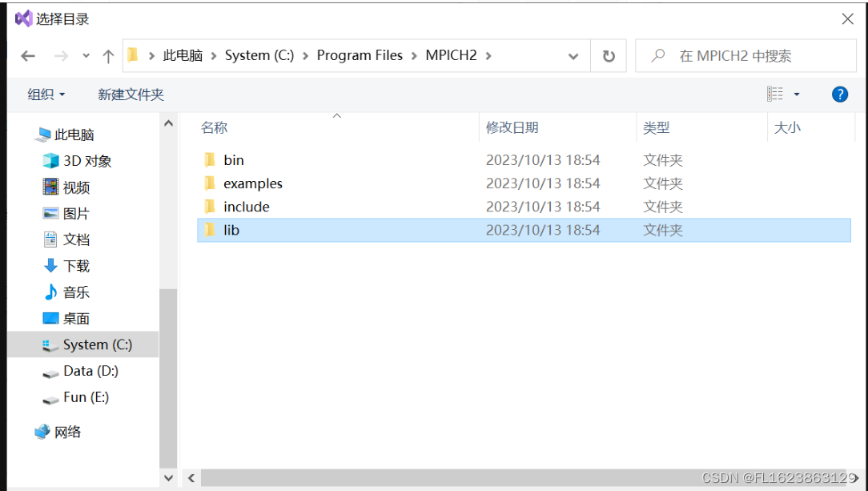
Task: Click the folder icon in the address bar
Action: tap(133, 54)
